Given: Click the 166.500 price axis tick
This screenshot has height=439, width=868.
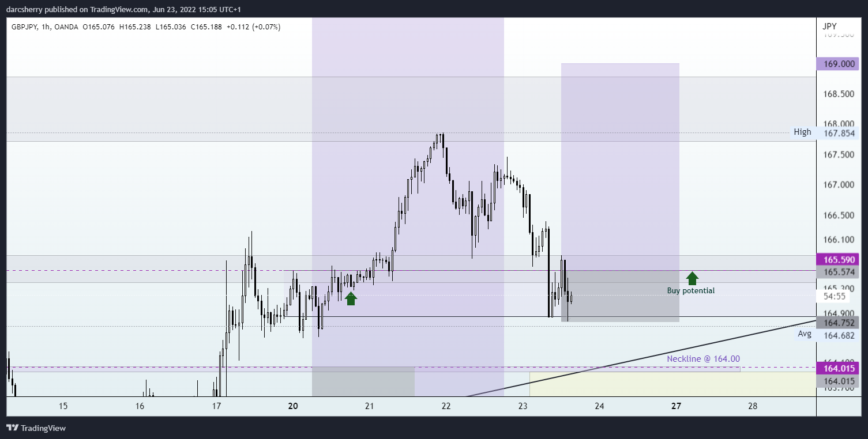Looking at the screenshot, I should 839,215.
